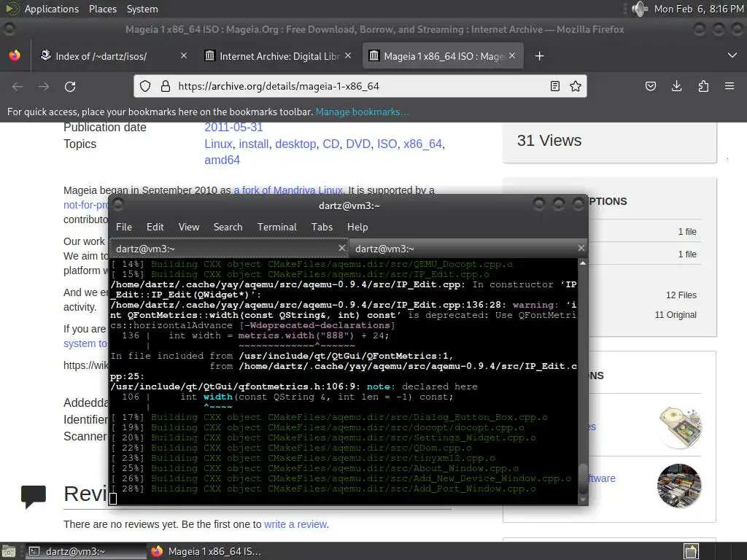The width and height of the screenshot is (747, 560).
Task: Bookmark this page with the star
Action: click(x=576, y=86)
